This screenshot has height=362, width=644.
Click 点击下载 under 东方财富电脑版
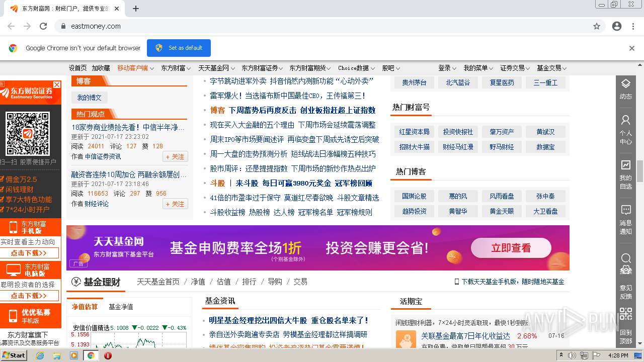click(29, 296)
